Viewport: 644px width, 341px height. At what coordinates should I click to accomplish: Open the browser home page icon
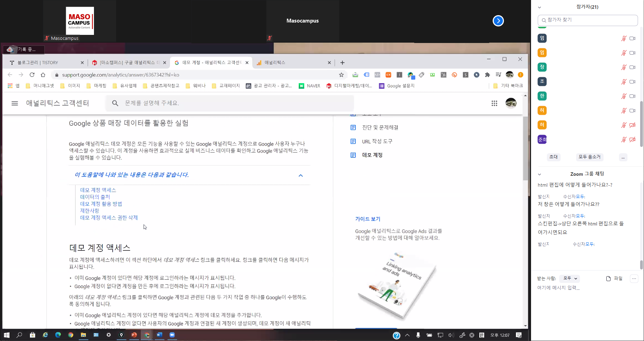(43, 75)
